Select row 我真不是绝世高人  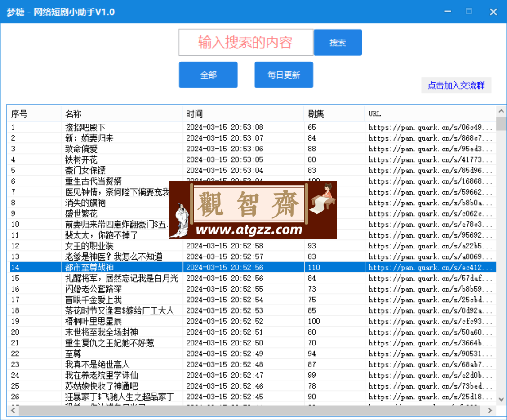pos(252,364)
